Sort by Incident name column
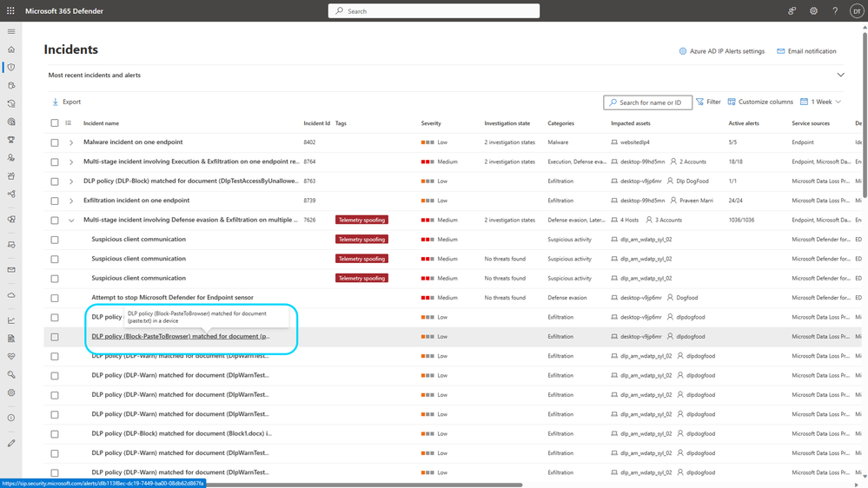The height and width of the screenshot is (488, 868). [101, 122]
